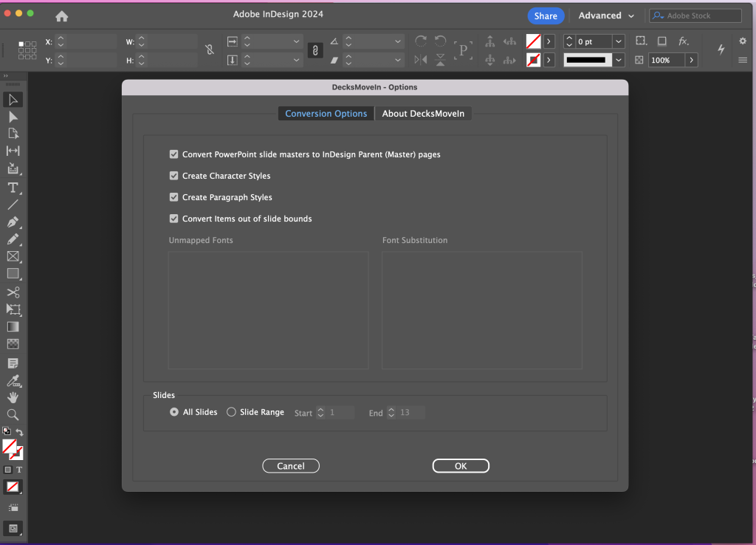
Task: Click the stroke color swatch in control bar
Action: pyautogui.click(x=533, y=61)
